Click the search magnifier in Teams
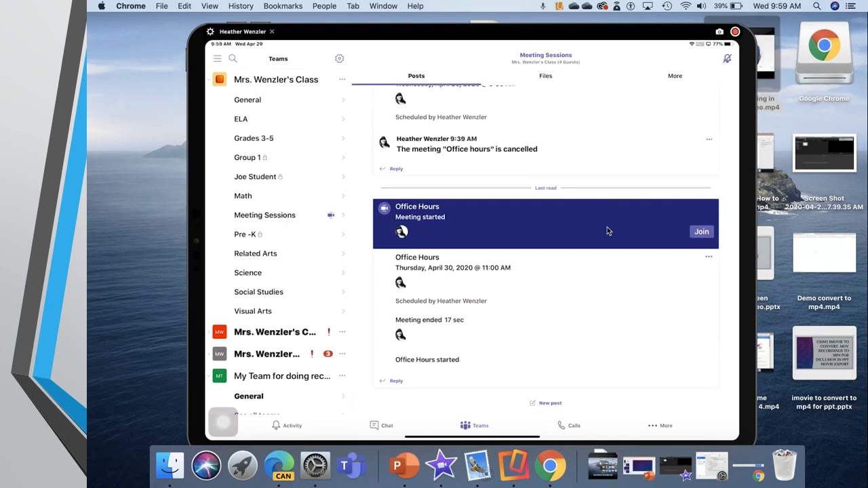Screen dimensions: 868x488 coord(233,59)
